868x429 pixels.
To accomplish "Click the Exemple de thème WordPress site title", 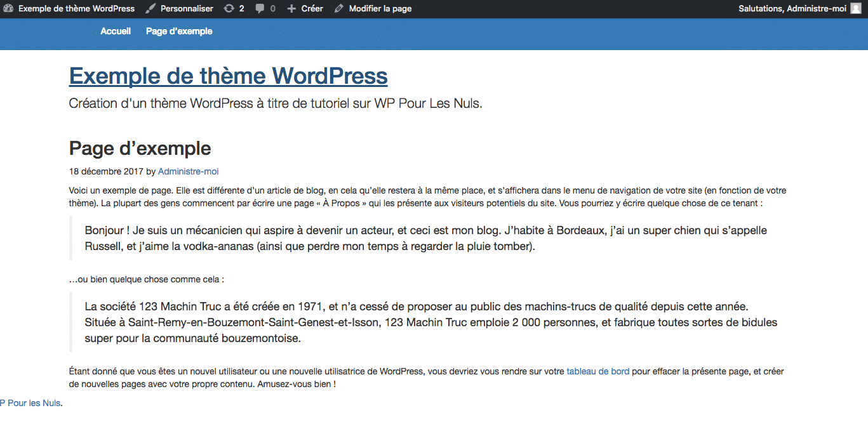I will coord(228,76).
